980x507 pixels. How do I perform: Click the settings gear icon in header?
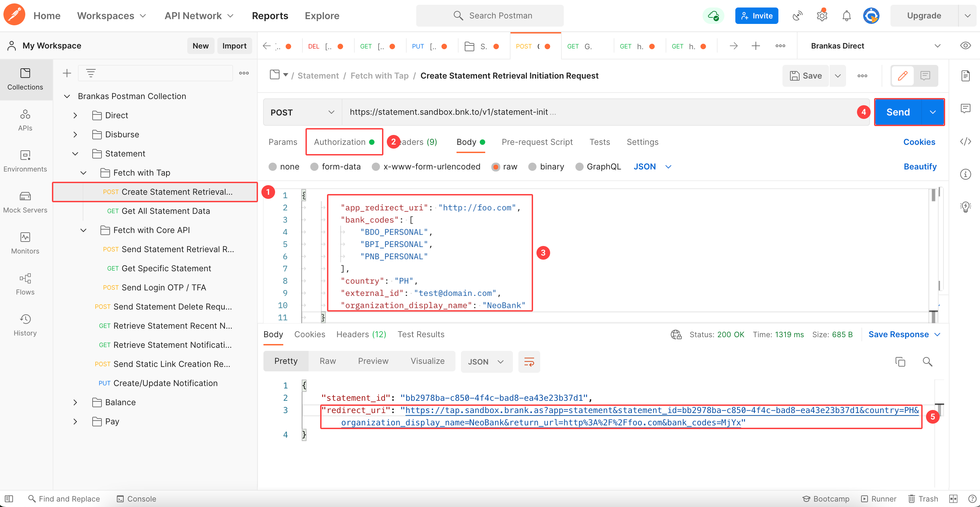(x=822, y=16)
